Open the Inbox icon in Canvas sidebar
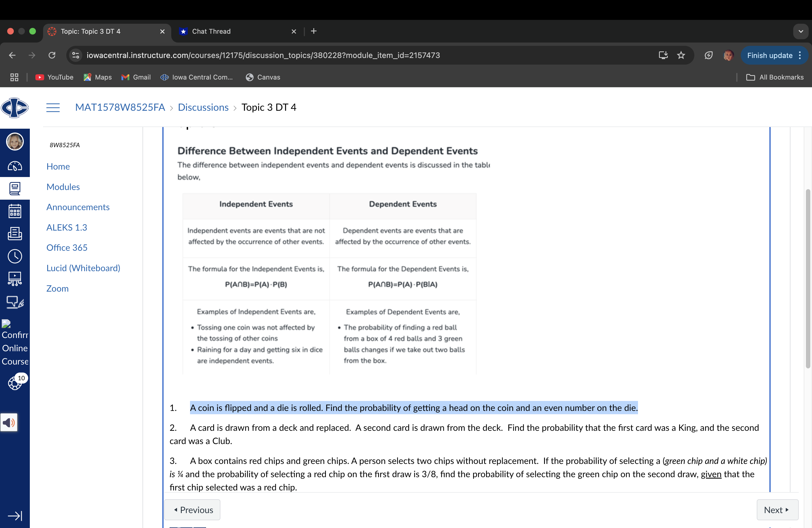The width and height of the screenshot is (812, 528). point(15,234)
